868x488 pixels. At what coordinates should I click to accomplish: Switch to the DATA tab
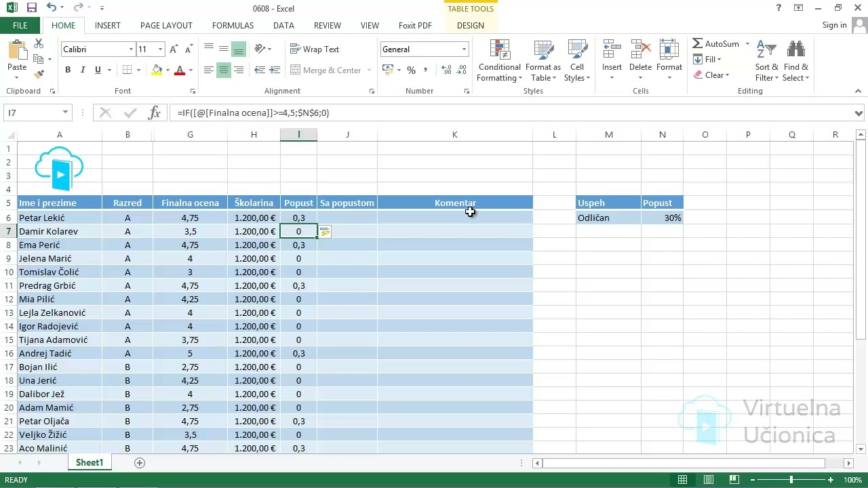tap(283, 26)
